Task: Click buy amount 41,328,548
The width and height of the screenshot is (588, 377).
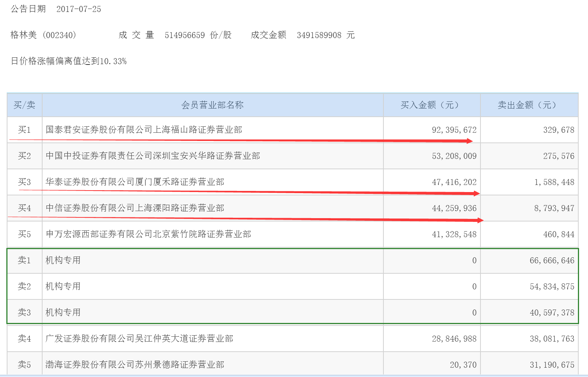Action: click(x=454, y=234)
